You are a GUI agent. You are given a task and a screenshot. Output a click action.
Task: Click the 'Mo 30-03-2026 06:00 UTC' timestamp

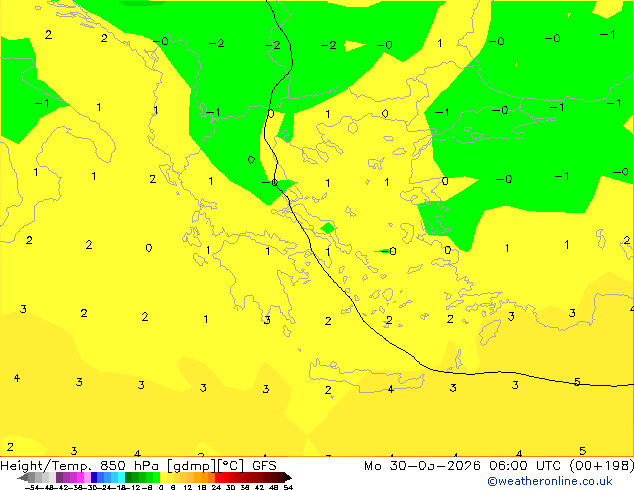point(465,466)
